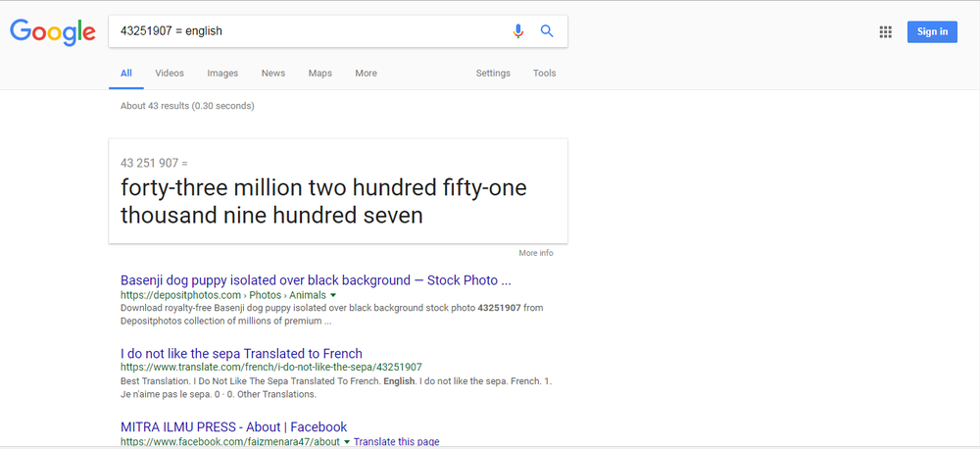980x449 pixels.
Task: Click the translate.com URL text
Action: [x=271, y=367]
